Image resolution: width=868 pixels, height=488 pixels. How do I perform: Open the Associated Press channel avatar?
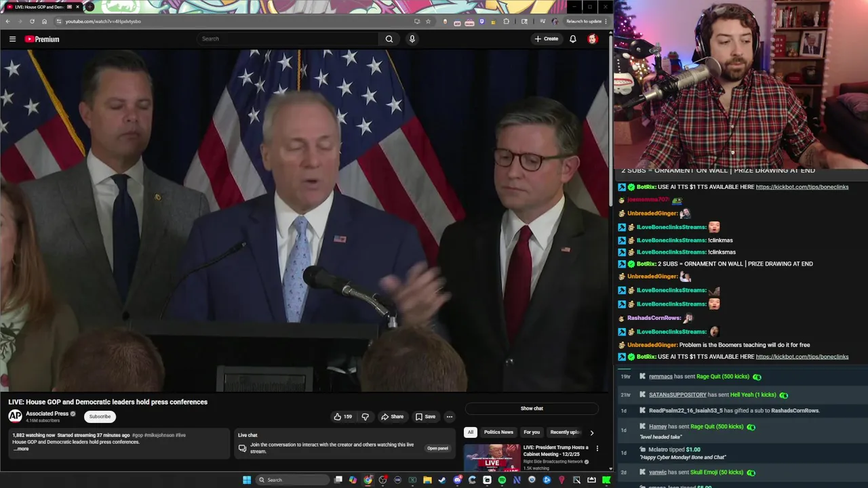(x=15, y=416)
